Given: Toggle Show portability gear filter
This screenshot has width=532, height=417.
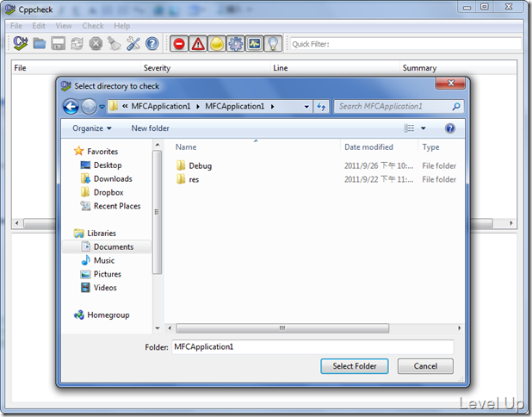Looking at the screenshot, I should [236, 44].
